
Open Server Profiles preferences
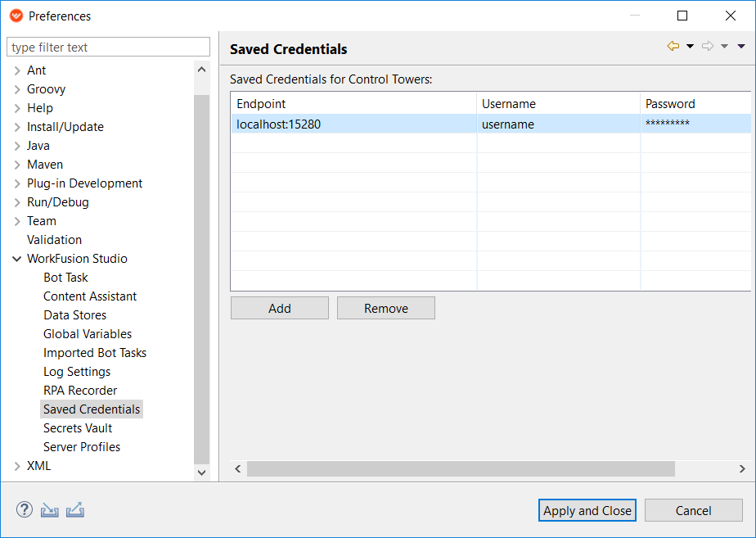[82, 447]
